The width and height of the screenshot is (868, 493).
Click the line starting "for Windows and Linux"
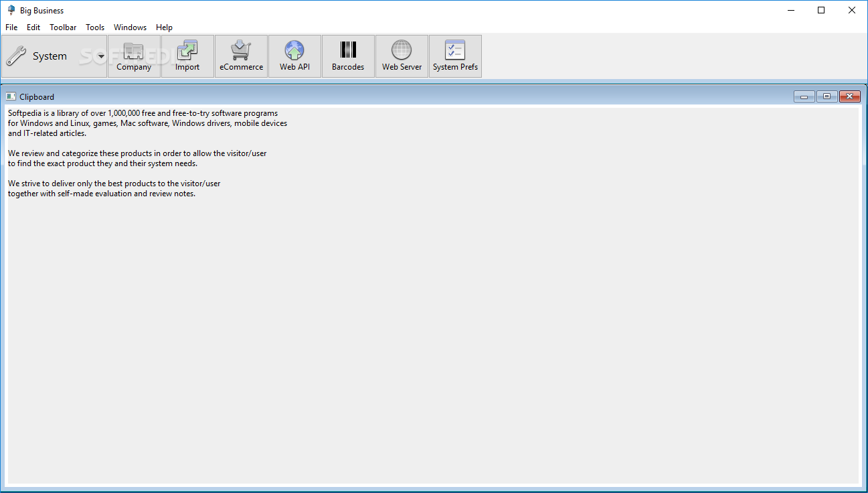coord(147,123)
